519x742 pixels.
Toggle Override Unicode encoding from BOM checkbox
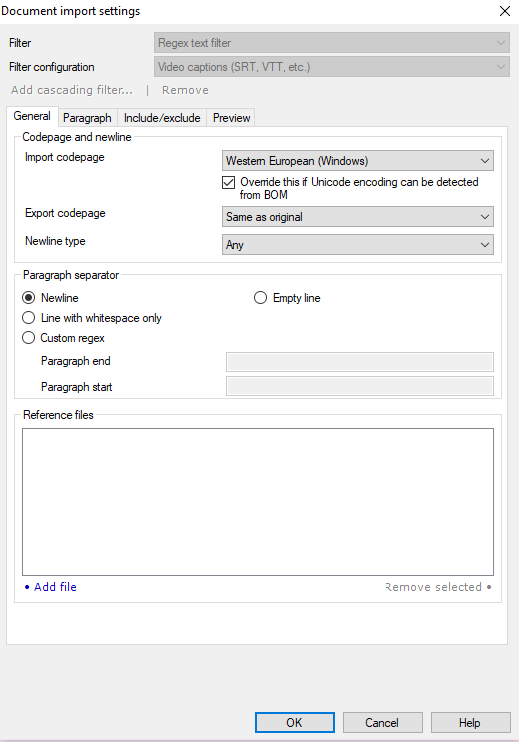tap(229, 182)
